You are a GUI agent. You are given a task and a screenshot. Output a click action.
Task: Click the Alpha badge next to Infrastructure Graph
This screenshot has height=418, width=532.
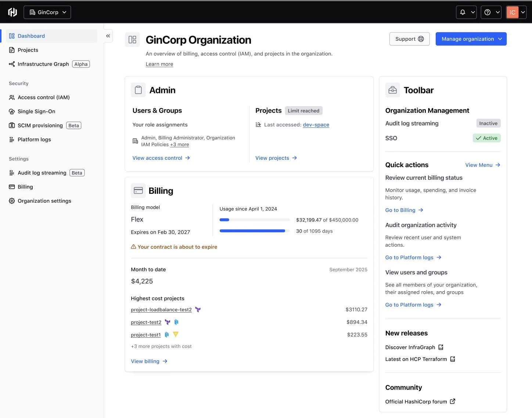click(x=81, y=64)
